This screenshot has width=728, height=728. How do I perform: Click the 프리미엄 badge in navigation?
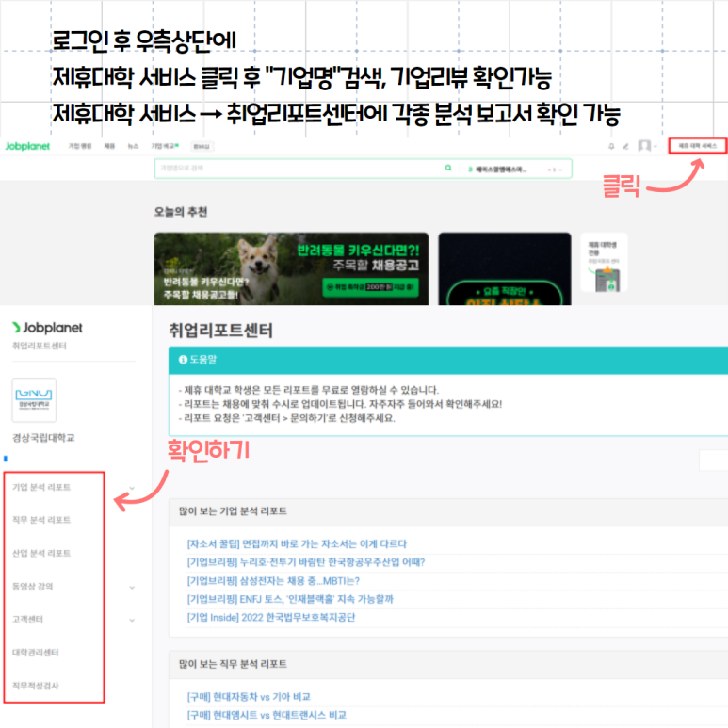(x=202, y=146)
